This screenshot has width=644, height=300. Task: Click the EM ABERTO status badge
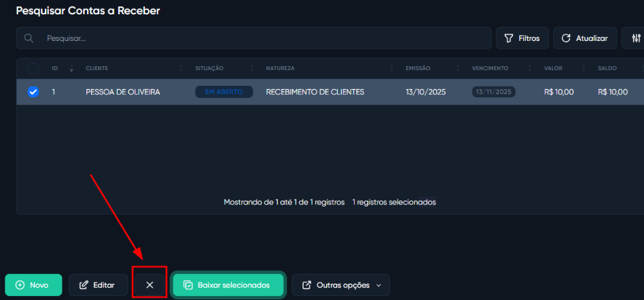pos(224,92)
